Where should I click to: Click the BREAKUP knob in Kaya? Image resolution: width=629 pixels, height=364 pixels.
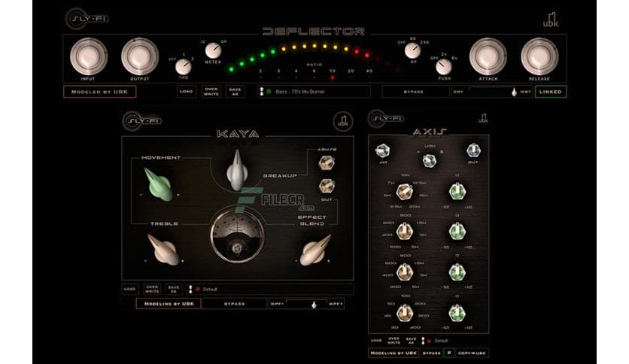(x=238, y=171)
